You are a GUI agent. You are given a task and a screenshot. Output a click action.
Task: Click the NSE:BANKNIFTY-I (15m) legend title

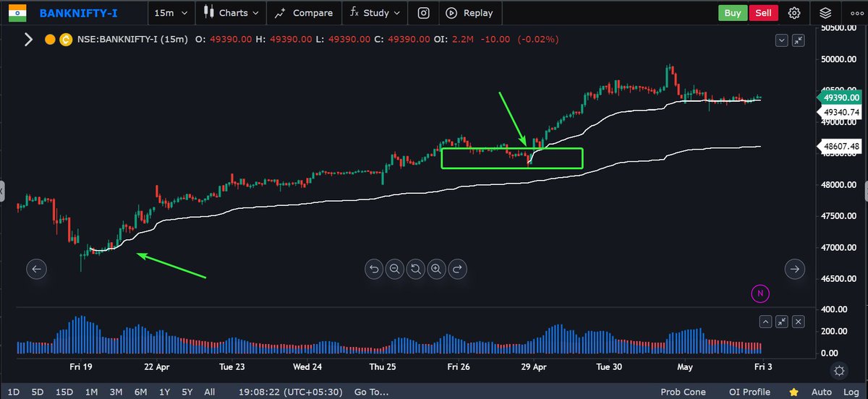tap(132, 40)
